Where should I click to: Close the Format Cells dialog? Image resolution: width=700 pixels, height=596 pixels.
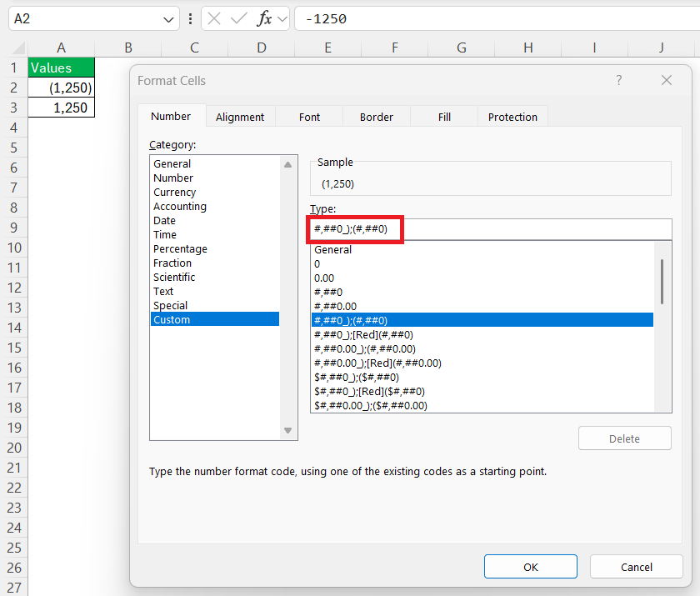tap(667, 80)
